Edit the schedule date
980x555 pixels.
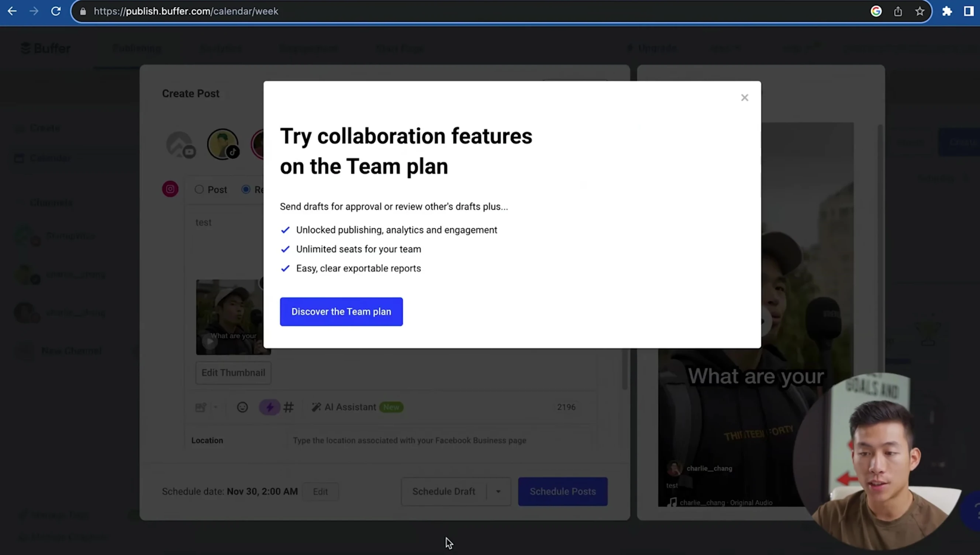pos(320,491)
